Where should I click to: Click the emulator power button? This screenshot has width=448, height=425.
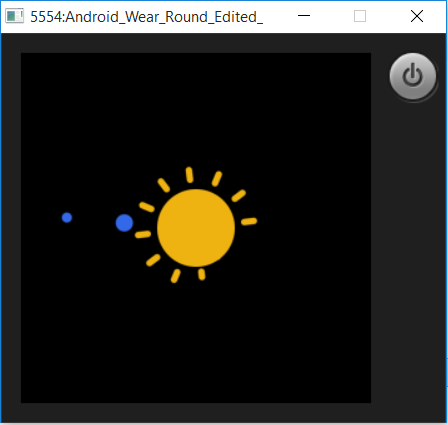click(413, 76)
